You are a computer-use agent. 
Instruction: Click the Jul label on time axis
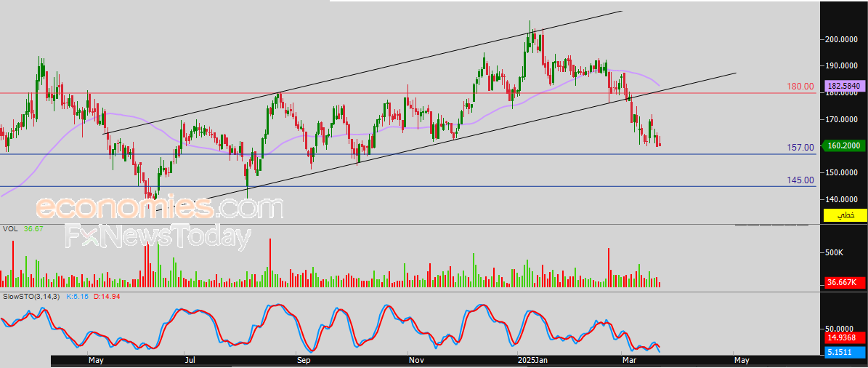[190, 361]
